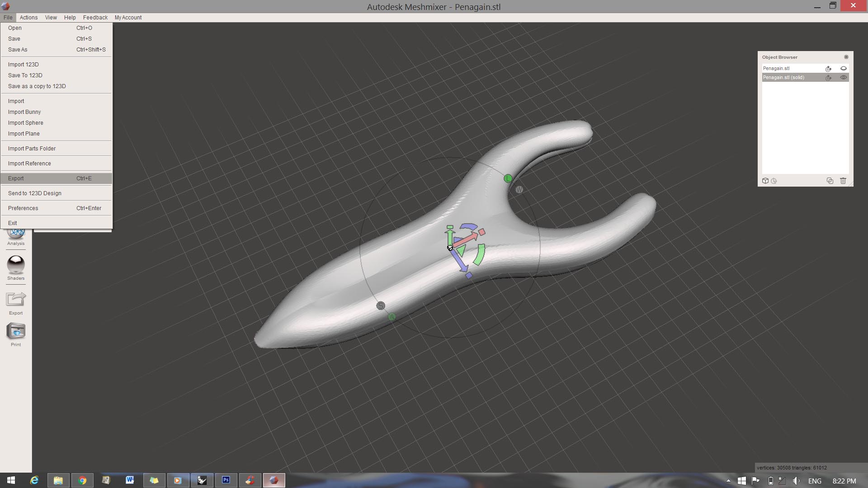Open the View menu
The height and width of the screenshot is (488, 868).
coord(51,18)
